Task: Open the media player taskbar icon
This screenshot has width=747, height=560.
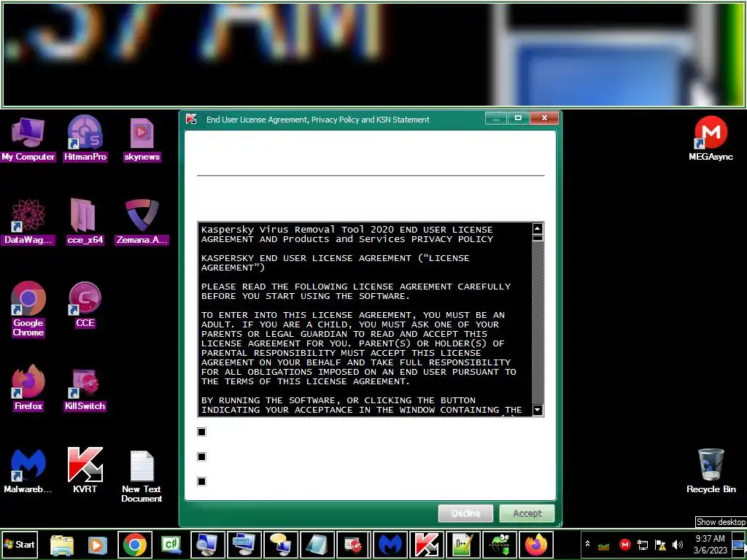Action: [x=97, y=545]
